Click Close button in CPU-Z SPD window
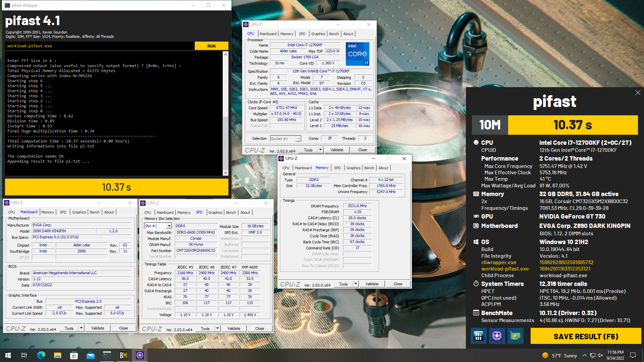Viewport: 644px width, 362px height. 260,328
